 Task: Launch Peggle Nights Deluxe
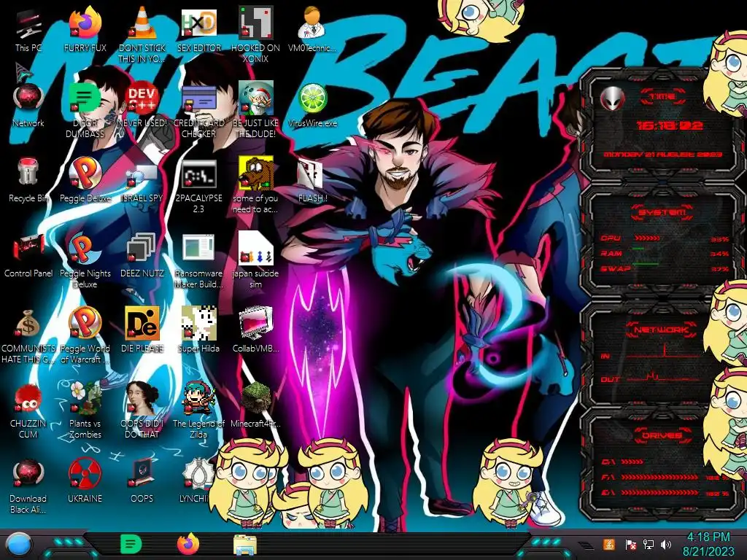(x=85, y=261)
